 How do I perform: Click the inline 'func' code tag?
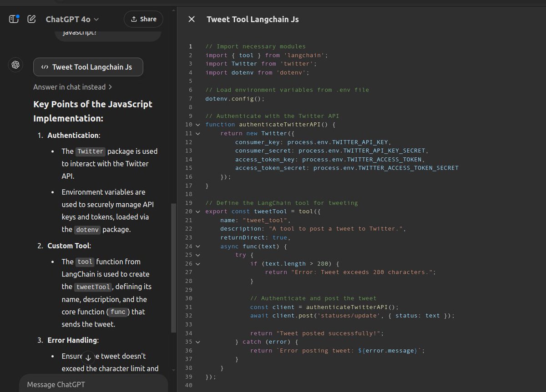pos(118,312)
